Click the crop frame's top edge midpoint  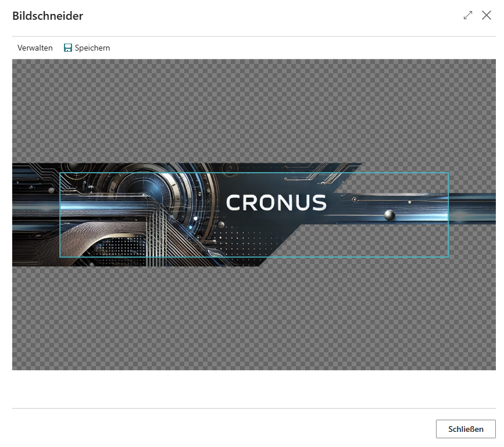pyautogui.click(x=254, y=172)
